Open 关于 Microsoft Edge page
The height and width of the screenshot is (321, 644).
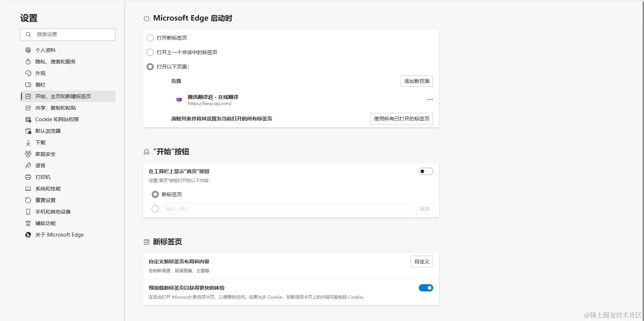click(68, 235)
